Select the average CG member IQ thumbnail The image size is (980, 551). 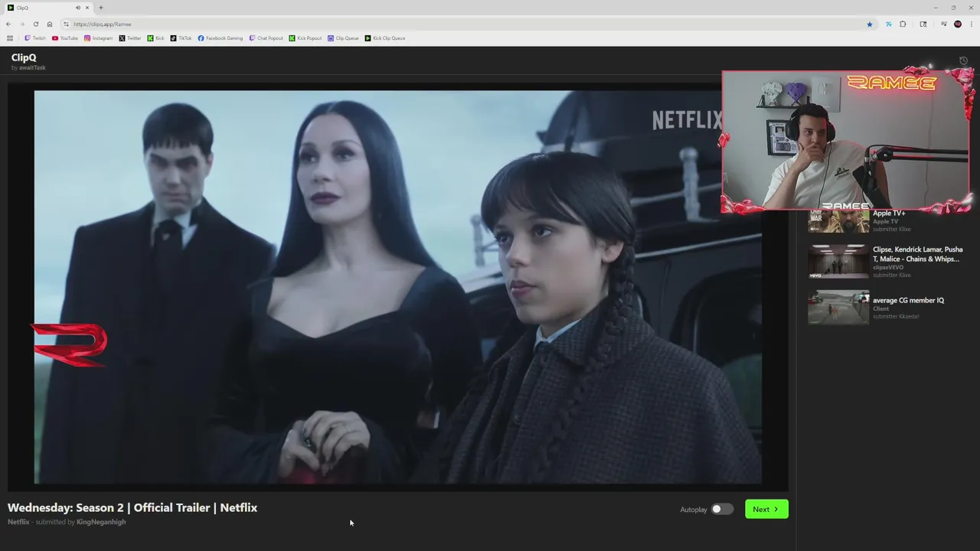[x=838, y=307]
